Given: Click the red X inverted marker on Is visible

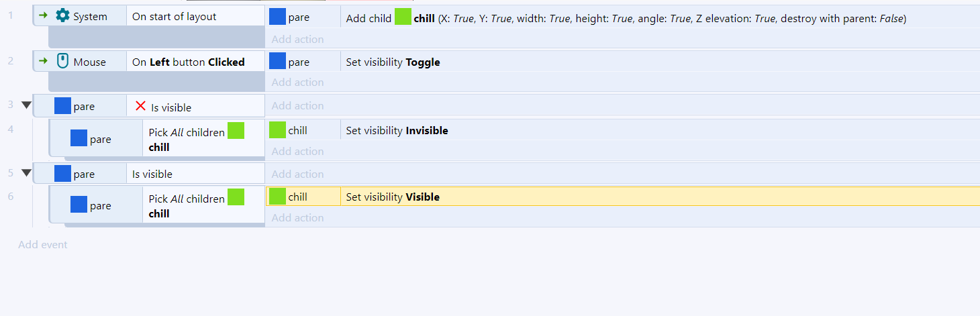Looking at the screenshot, I should tap(140, 106).
